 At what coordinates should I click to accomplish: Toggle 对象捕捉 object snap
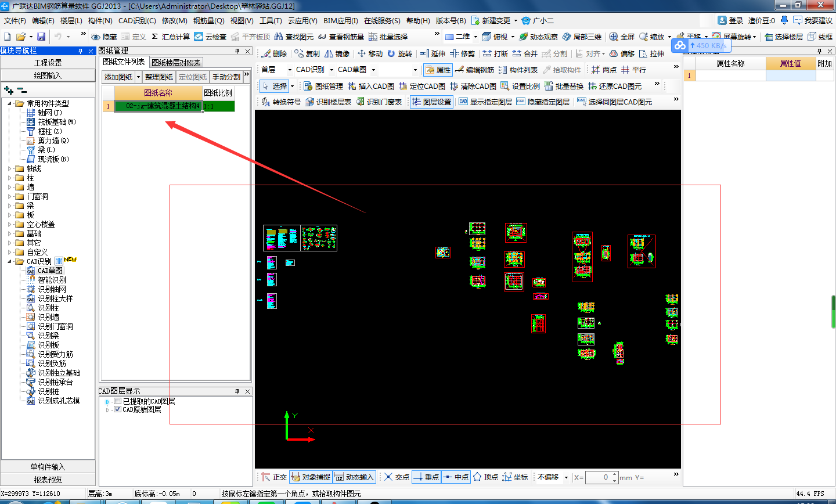pyautogui.click(x=311, y=477)
